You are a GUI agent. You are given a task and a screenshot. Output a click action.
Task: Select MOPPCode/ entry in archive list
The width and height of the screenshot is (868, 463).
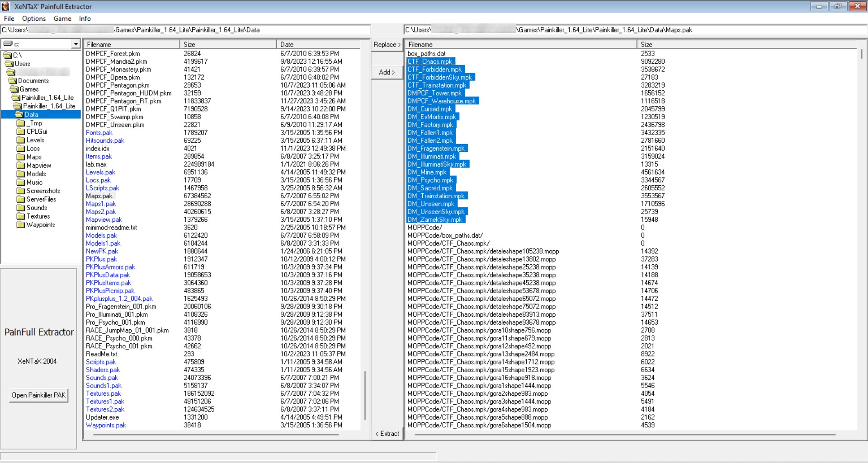point(425,228)
